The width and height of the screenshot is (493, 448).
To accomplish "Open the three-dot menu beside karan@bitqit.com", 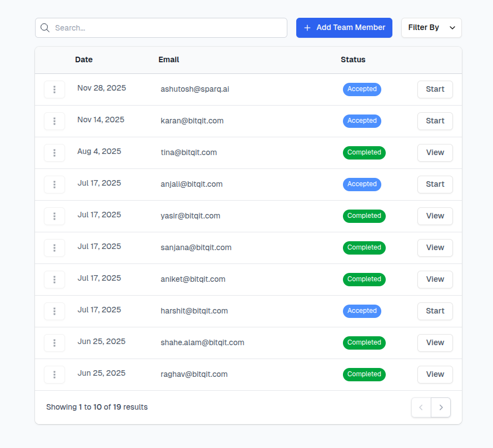I will pos(54,121).
